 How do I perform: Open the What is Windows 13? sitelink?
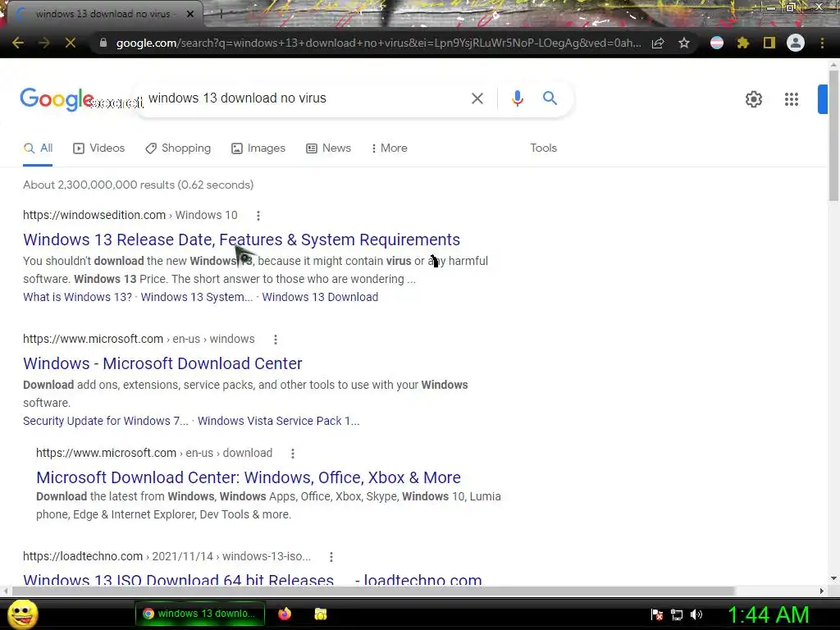(77, 297)
